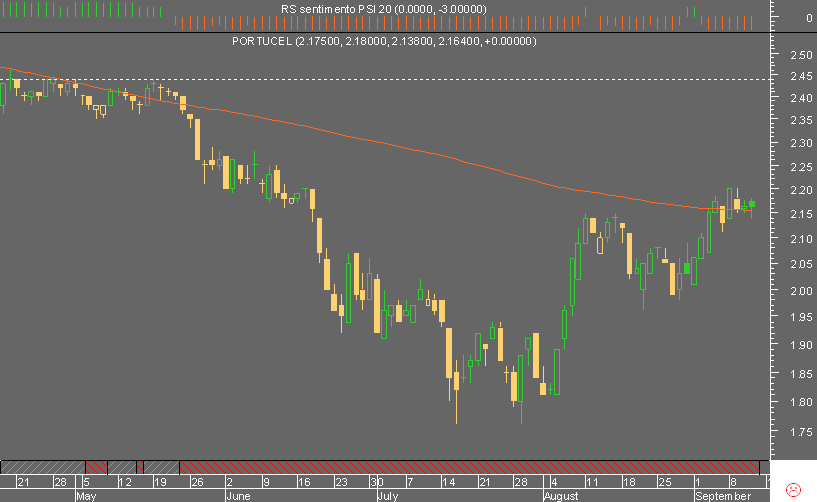Click the 2.15 price axis label
The image size is (817, 502).
coord(801,214)
